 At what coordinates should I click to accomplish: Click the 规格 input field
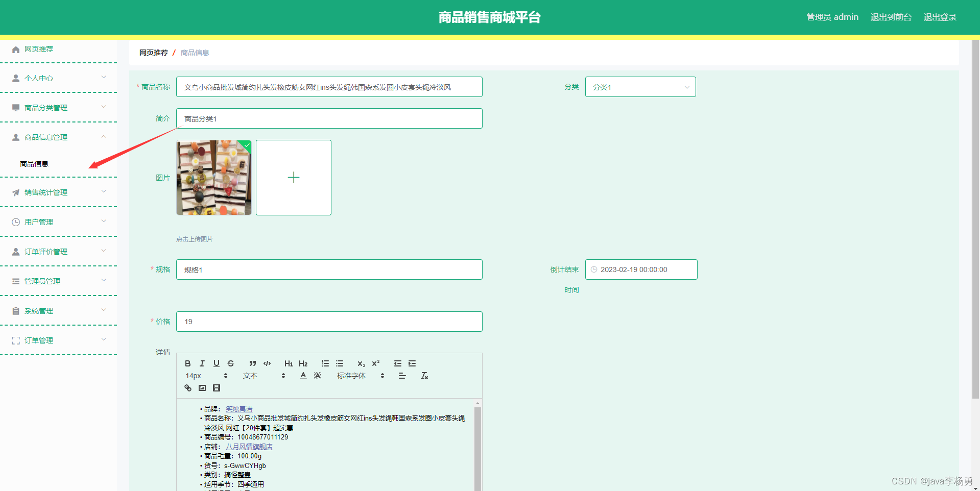(x=329, y=269)
